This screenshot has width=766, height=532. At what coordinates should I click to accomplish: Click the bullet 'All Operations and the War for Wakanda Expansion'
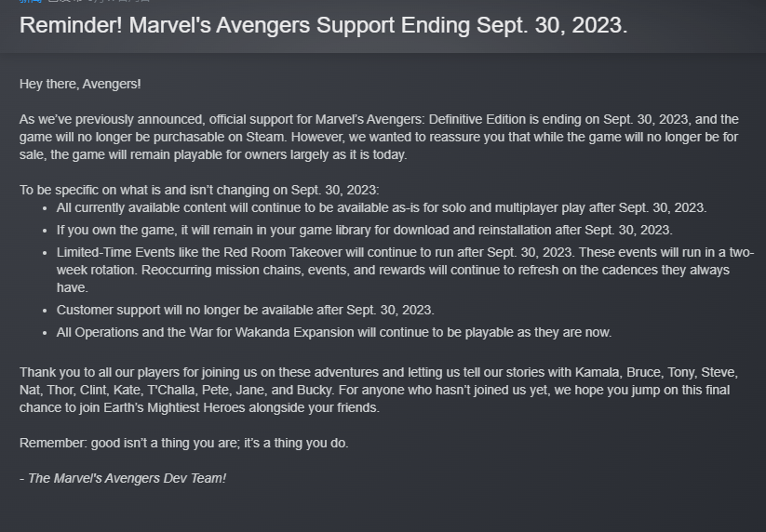334,332
